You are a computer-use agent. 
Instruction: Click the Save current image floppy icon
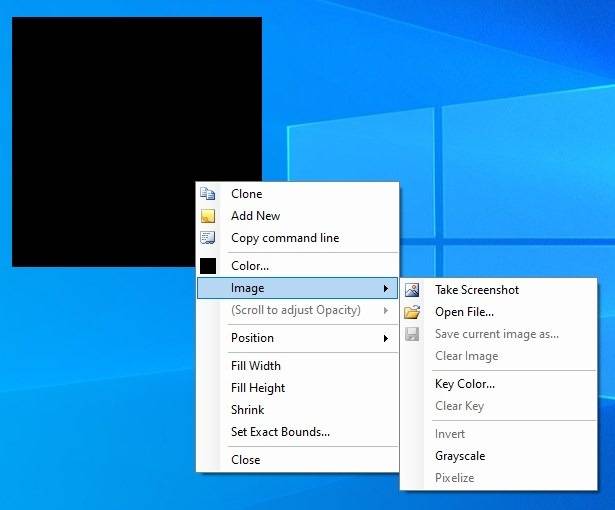pyautogui.click(x=412, y=334)
